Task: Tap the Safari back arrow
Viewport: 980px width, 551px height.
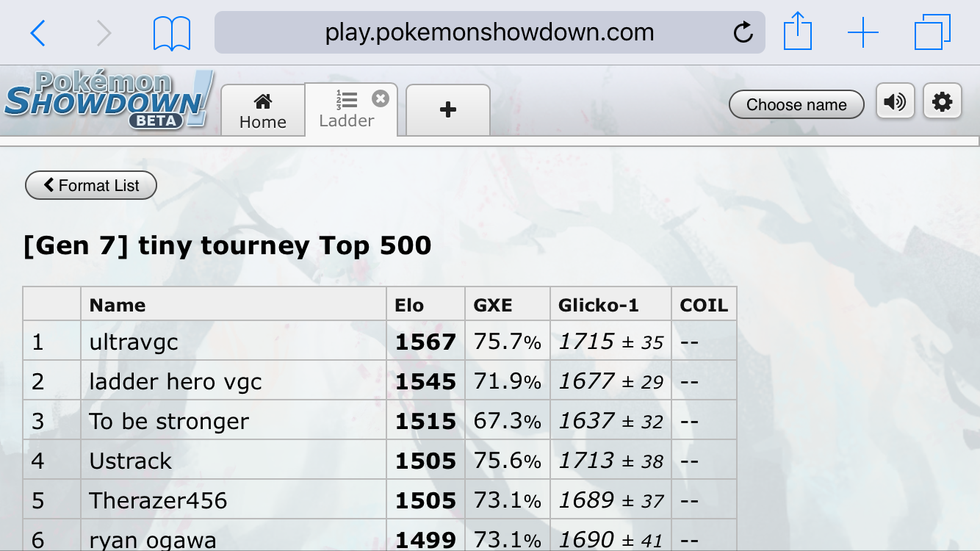Action: pyautogui.click(x=37, y=33)
